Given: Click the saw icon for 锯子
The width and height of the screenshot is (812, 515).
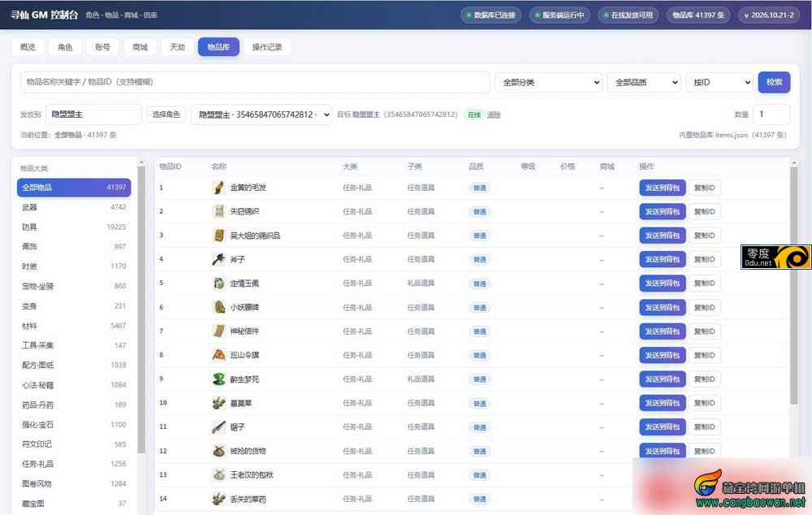Looking at the screenshot, I should pyautogui.click(x=218, y=427).
